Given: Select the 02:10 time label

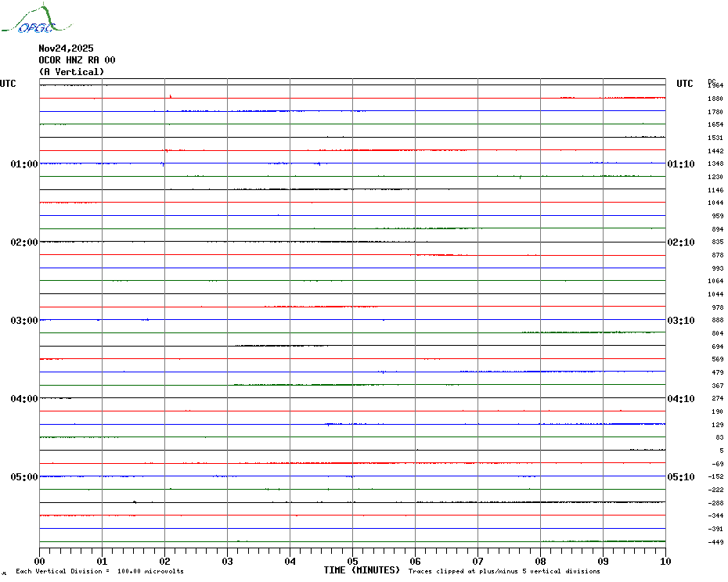Looking at the screenshot, I should tap(680, 242).
